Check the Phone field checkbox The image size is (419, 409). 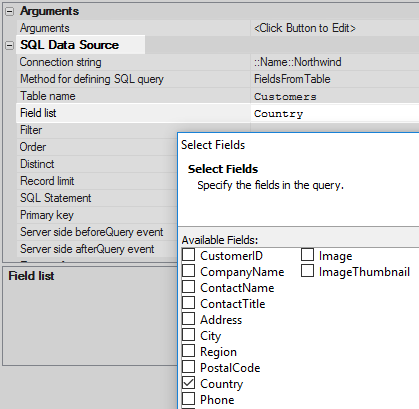[x=189, y=399]
